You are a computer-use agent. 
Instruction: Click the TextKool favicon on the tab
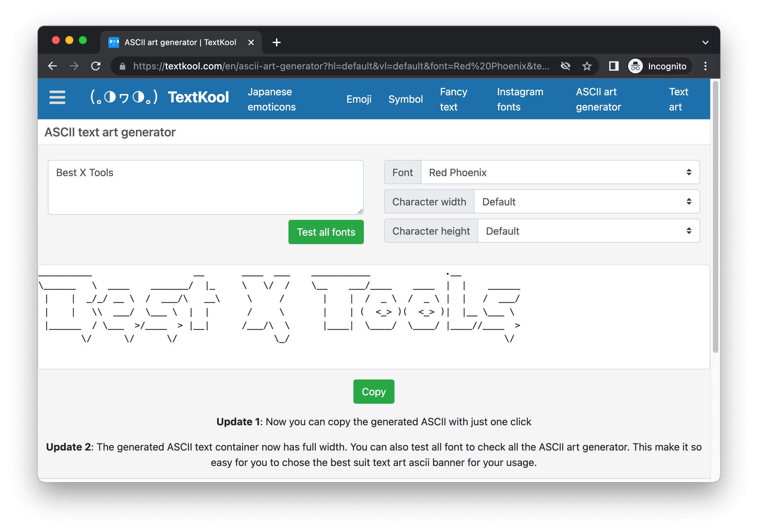[x=114, y=42]
